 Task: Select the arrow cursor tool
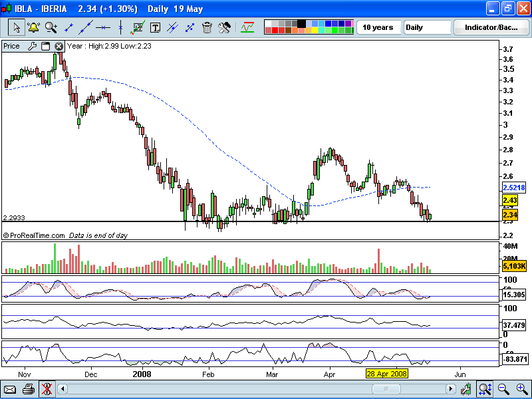16,27
